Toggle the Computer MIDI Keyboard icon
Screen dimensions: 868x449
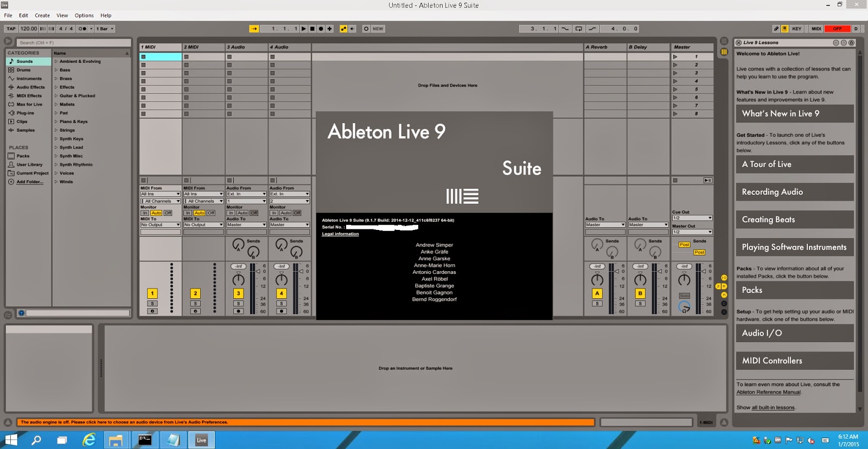point(785,29)
